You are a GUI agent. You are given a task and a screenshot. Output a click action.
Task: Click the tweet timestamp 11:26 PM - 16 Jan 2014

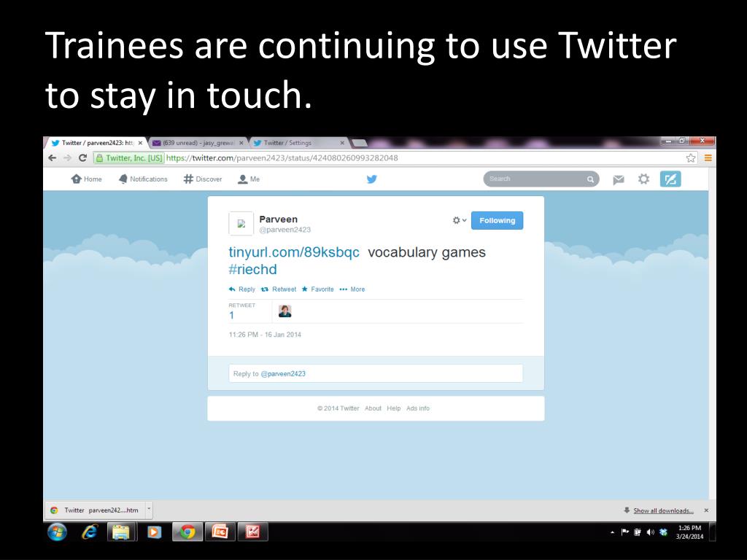coord(265,335)
